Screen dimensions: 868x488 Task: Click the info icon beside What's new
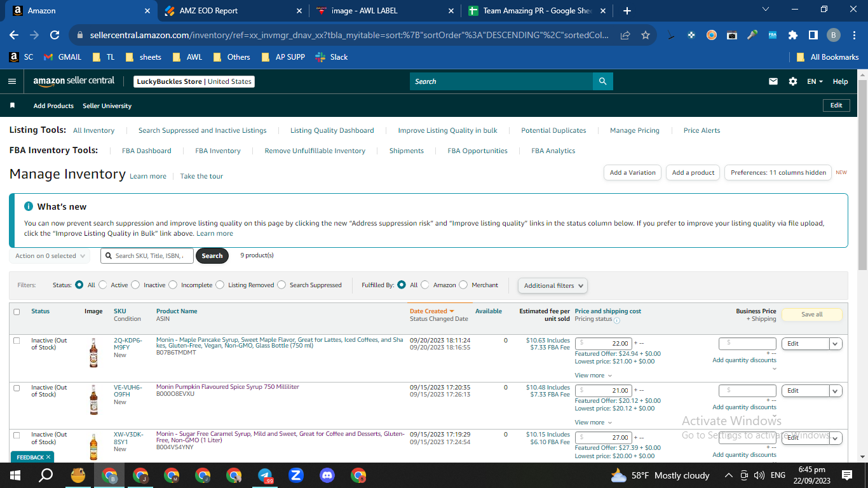pos(29,207)
